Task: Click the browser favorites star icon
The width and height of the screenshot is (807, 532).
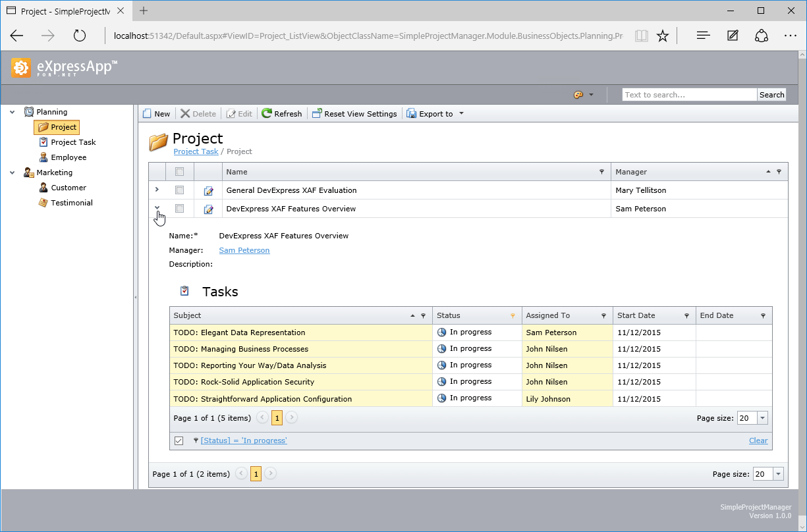Action: click(x=663, y=36)
